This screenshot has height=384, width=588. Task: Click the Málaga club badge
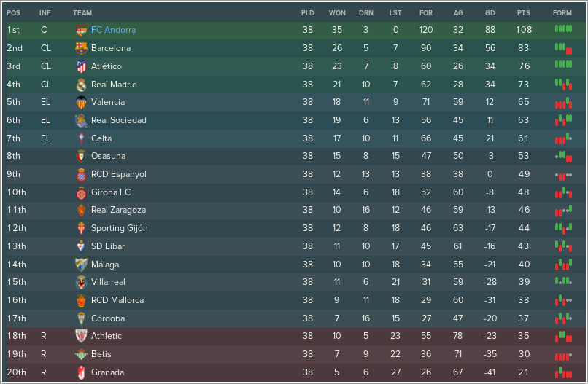pyautogui.click(x=81, y=265)
